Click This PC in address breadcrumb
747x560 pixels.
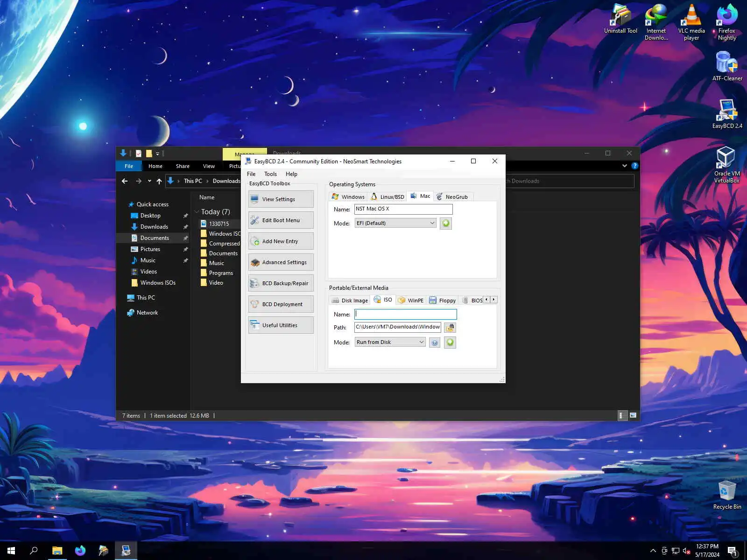(193, 181)
